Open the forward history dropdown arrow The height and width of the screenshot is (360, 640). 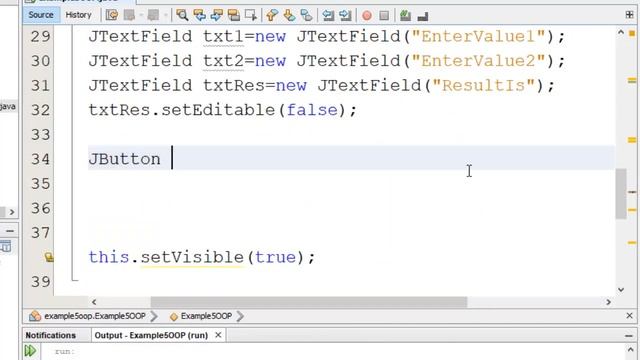[166, 16]
